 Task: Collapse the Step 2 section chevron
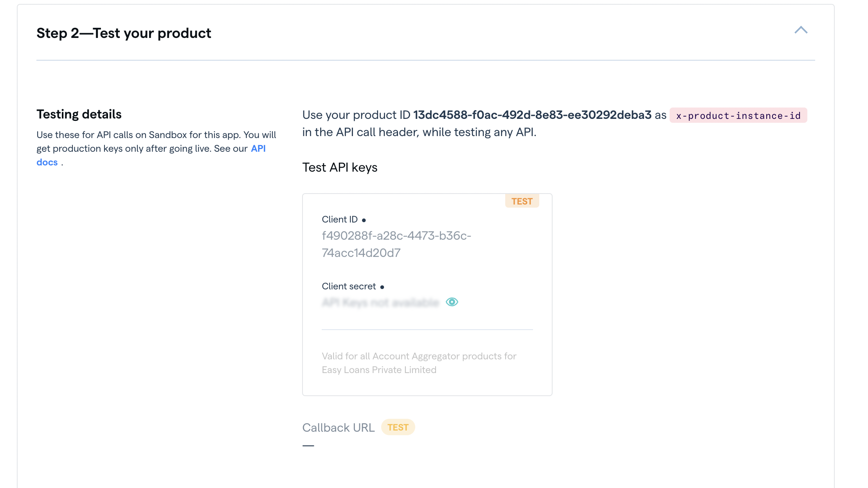[x=801, y=30]
